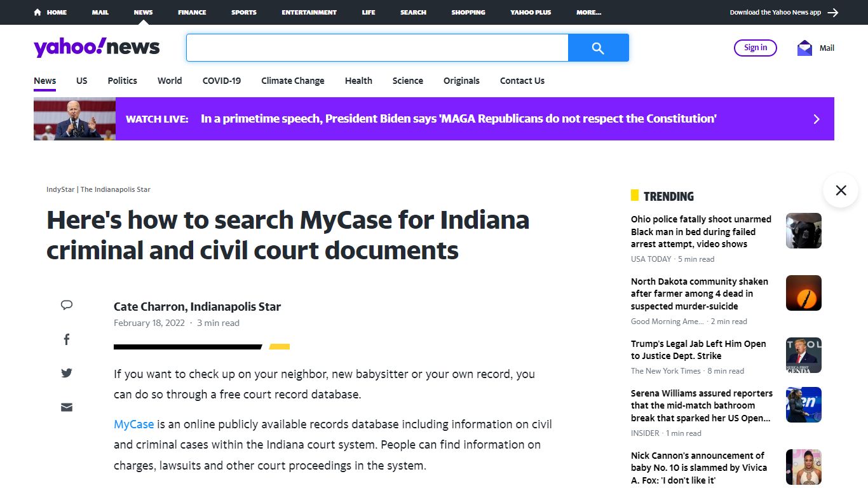Click the Home icon in top bar
868x488 pixels.
[x=37, y=12]
